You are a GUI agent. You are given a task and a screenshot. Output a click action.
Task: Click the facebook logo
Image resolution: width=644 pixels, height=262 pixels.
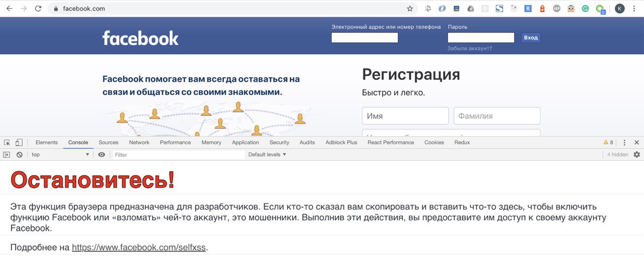point(140,38)
